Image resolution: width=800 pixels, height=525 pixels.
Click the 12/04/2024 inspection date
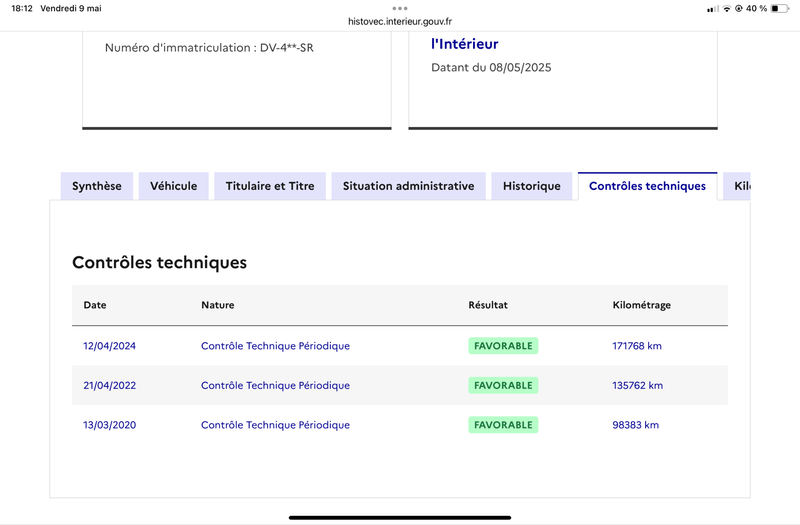click(x=110, y=346)
